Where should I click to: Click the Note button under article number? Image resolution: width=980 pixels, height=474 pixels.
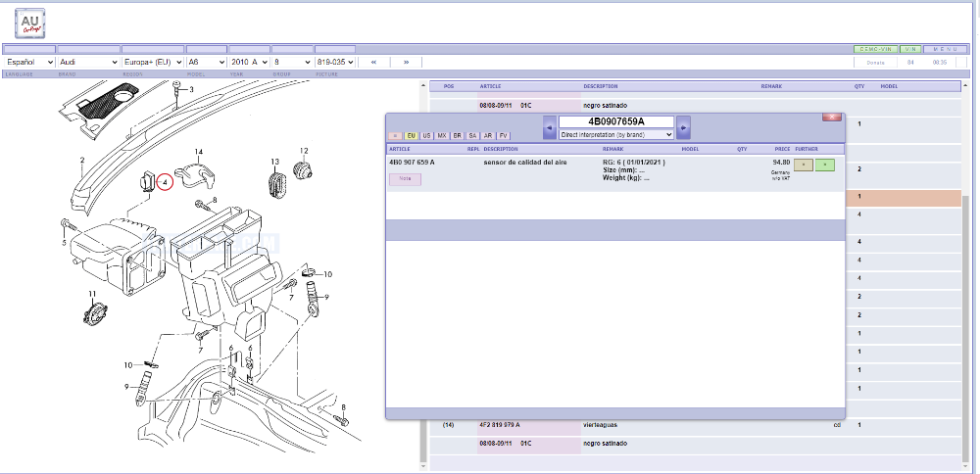[405, 179]
